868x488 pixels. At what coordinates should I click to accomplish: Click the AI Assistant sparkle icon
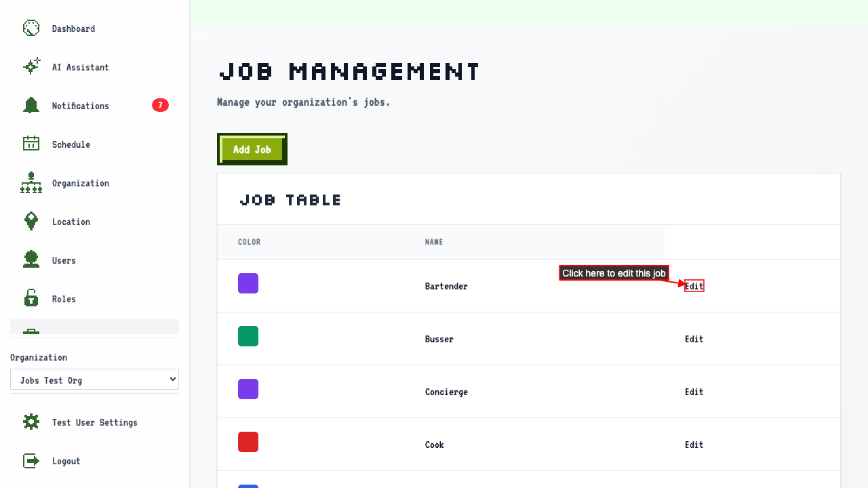tap(31, 66)
